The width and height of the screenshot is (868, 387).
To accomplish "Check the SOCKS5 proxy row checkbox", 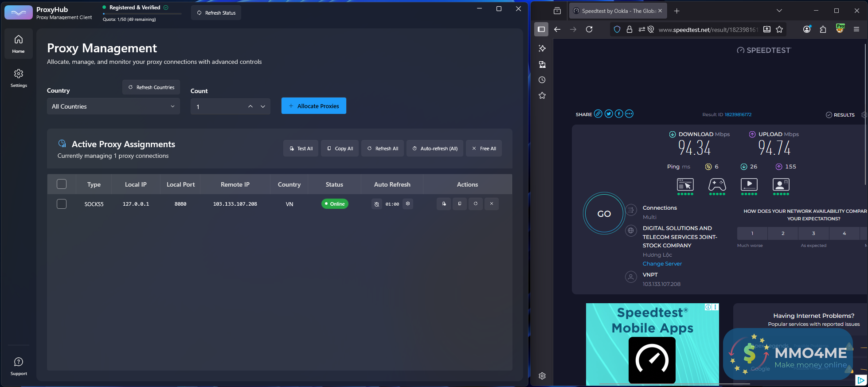I will click(62, 204).
